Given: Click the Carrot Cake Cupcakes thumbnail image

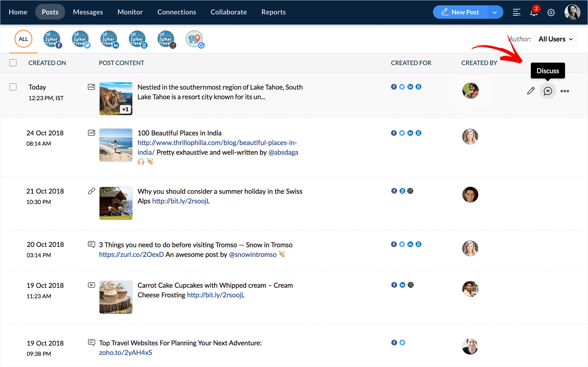Looking at the screenshot, I should 116,297.
